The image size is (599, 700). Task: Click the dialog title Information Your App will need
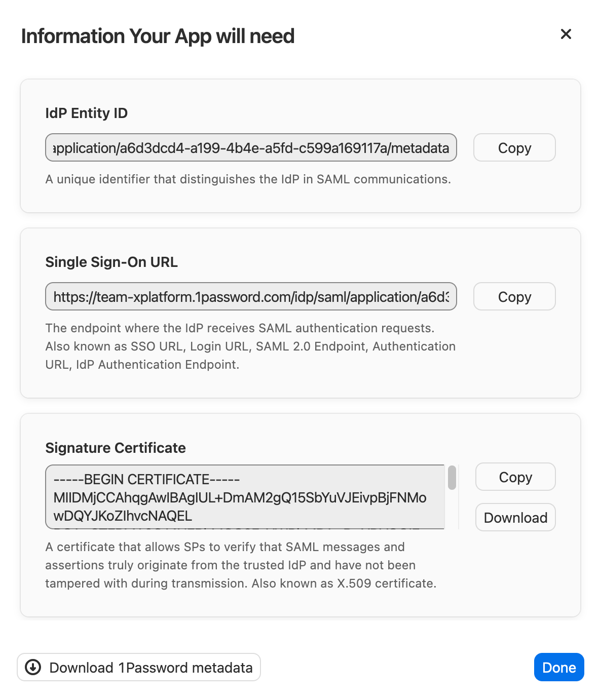[x=157, y=35]
